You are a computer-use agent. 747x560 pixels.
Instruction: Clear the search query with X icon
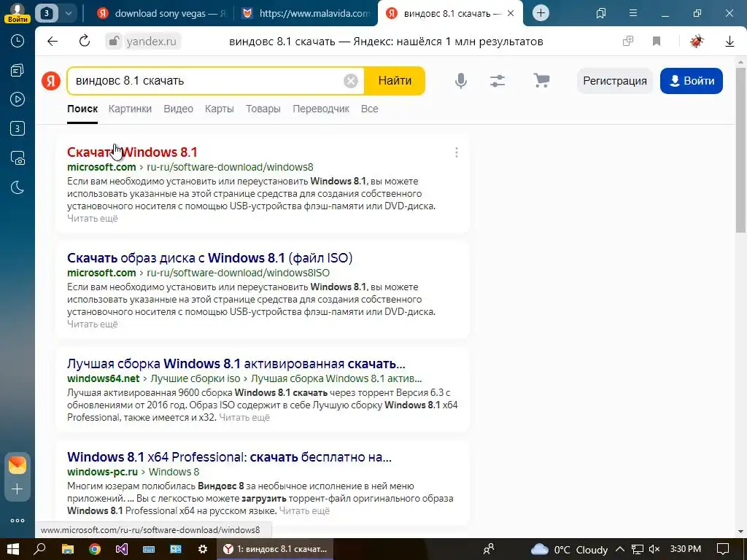pos(351,81)
